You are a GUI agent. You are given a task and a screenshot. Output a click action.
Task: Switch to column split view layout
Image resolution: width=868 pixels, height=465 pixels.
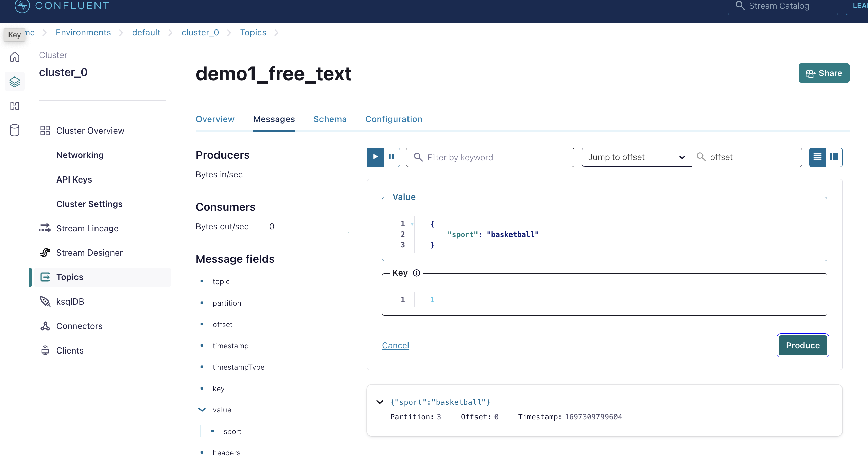[x=834, y=157]
